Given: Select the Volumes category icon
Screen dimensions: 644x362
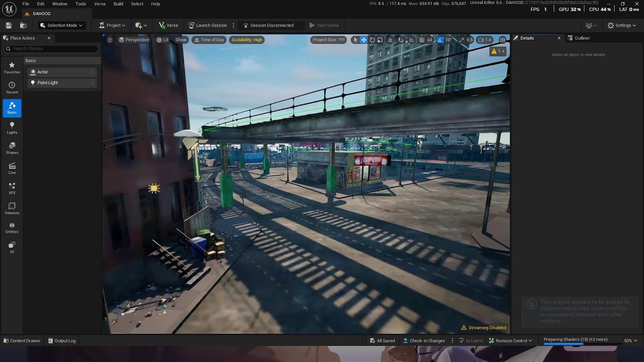Looking at the screenshot, I should 12,208.
